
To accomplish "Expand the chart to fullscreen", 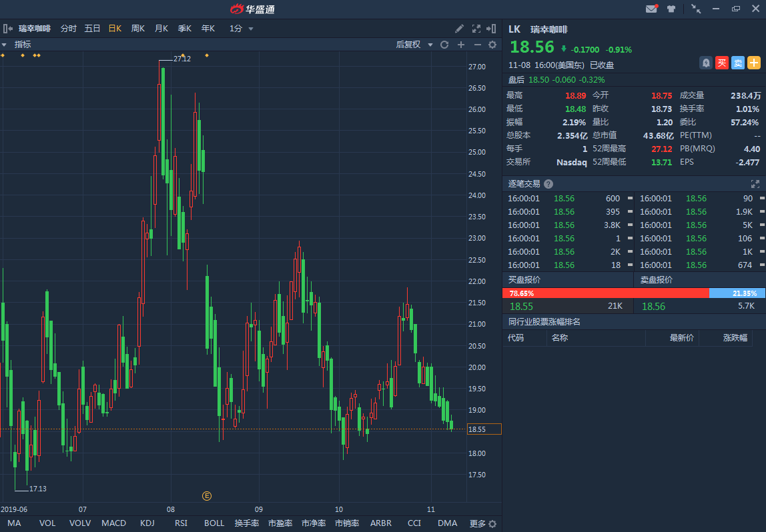I will pyautogui.click(x=476, y=29).
